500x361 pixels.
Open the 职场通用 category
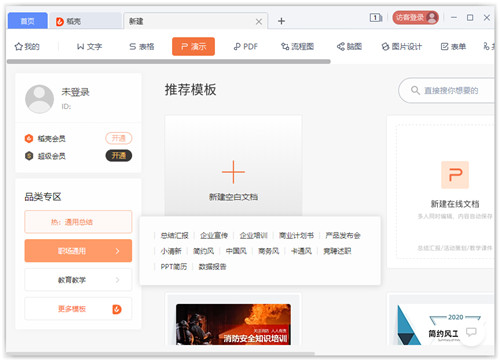point(78,251)
